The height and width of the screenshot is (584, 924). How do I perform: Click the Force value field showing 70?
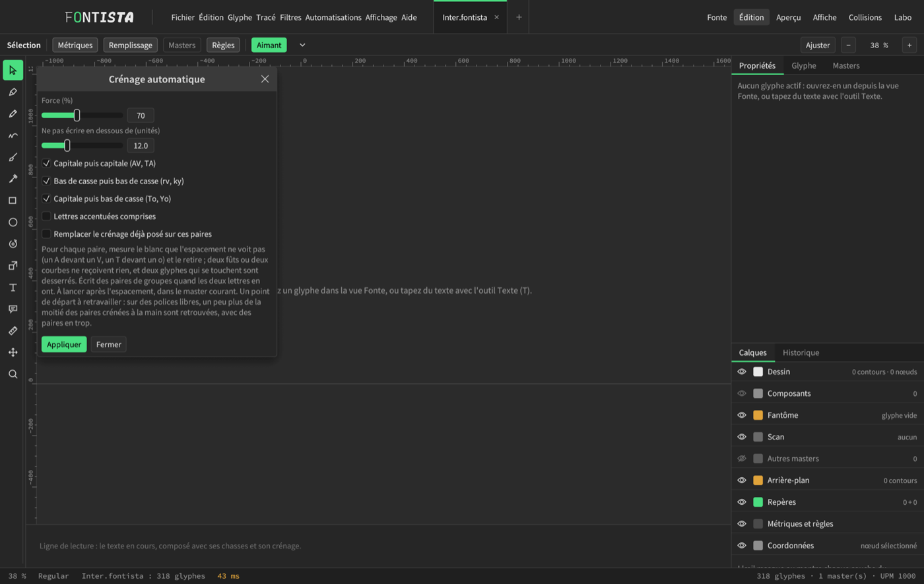click(141, 115)
